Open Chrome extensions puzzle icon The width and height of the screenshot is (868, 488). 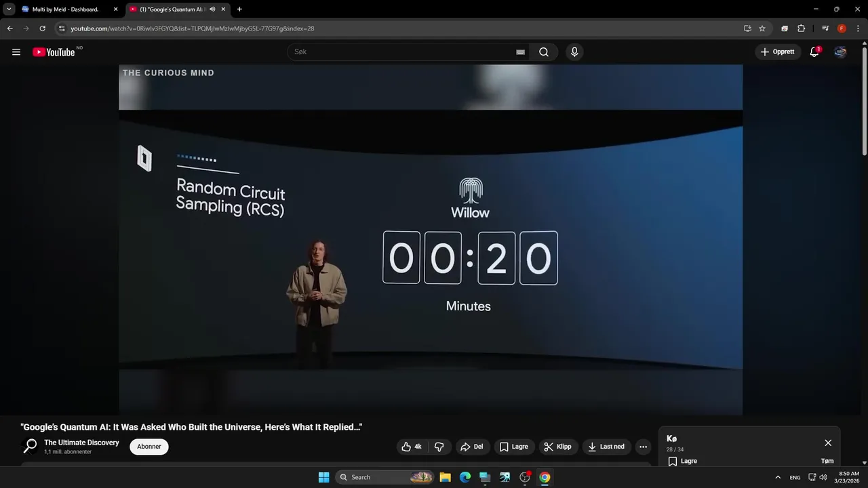(801, 28)
